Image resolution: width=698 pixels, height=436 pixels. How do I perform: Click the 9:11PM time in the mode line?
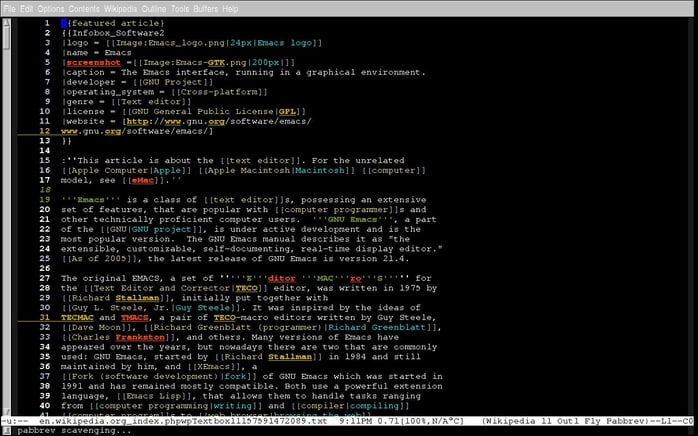click(x=356, y=420)
